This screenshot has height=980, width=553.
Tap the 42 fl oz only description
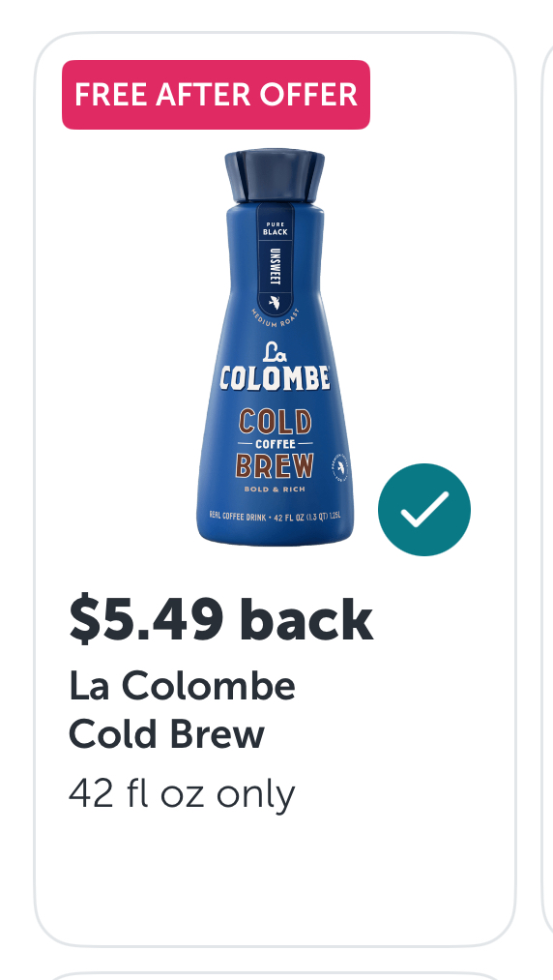coord(182,795)
